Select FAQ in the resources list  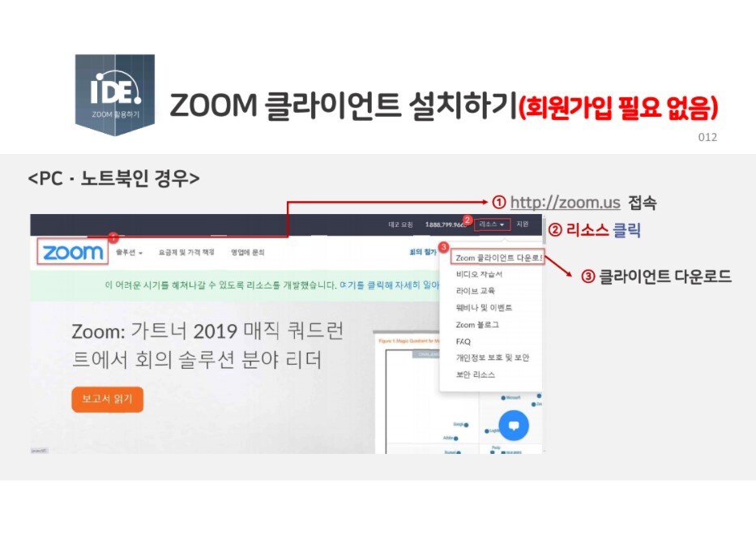[463, 341]
